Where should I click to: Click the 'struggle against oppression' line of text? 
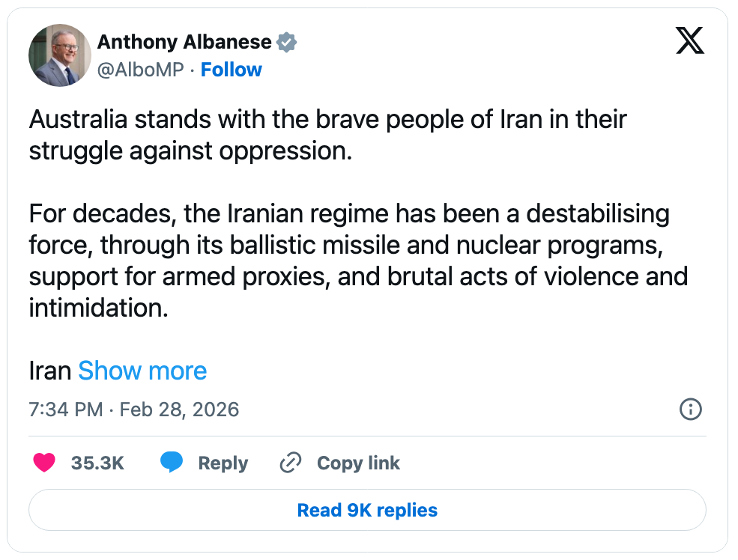click(190, 150)
